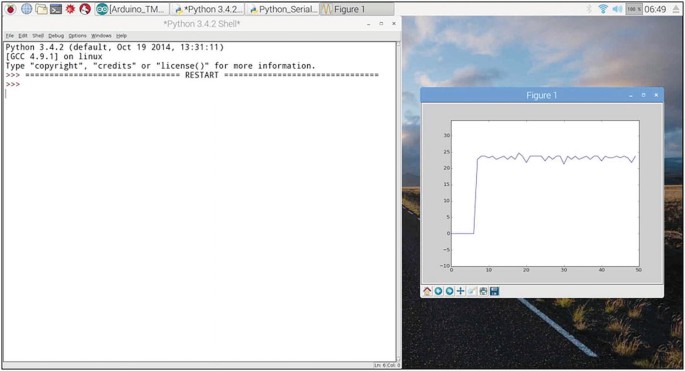Click the '[GCC 4.9.1] on linux' line

[54, 56]
